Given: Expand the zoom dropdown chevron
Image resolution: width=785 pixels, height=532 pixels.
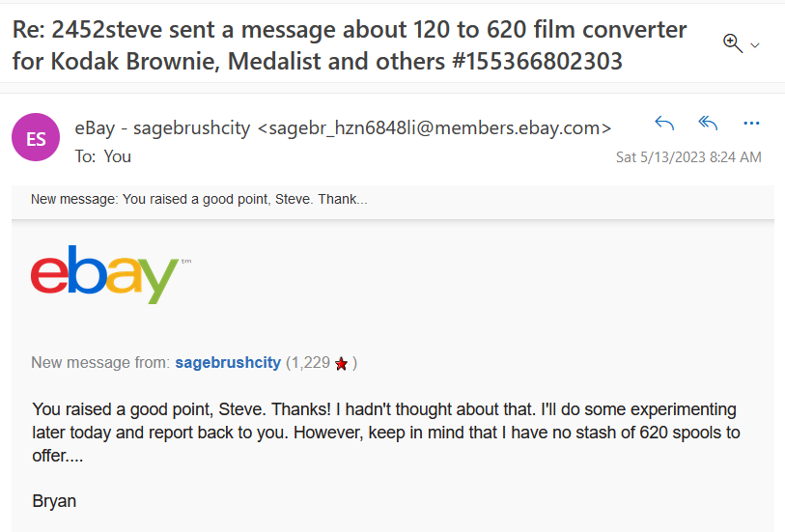Looking at the screenshot, I should [755, 45].
